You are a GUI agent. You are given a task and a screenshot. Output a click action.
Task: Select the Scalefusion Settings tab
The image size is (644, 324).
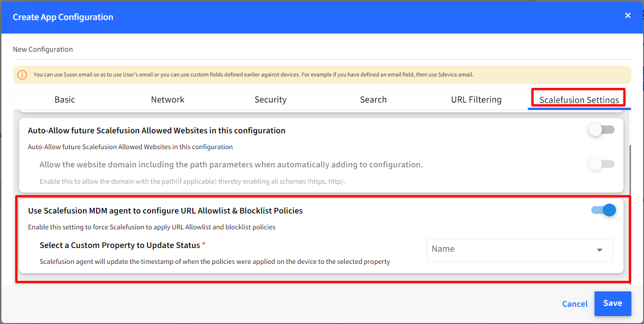[x=579, y=100]
